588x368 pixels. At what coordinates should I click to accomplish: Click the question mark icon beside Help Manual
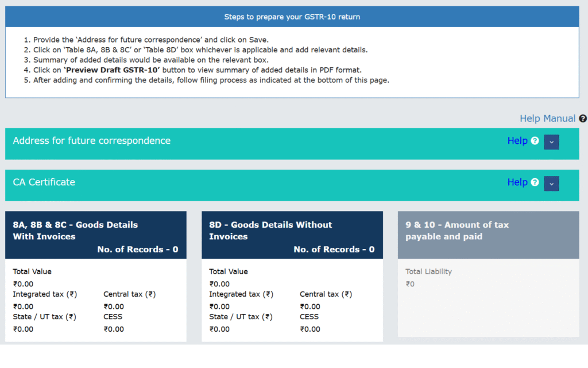pos(583,118)
